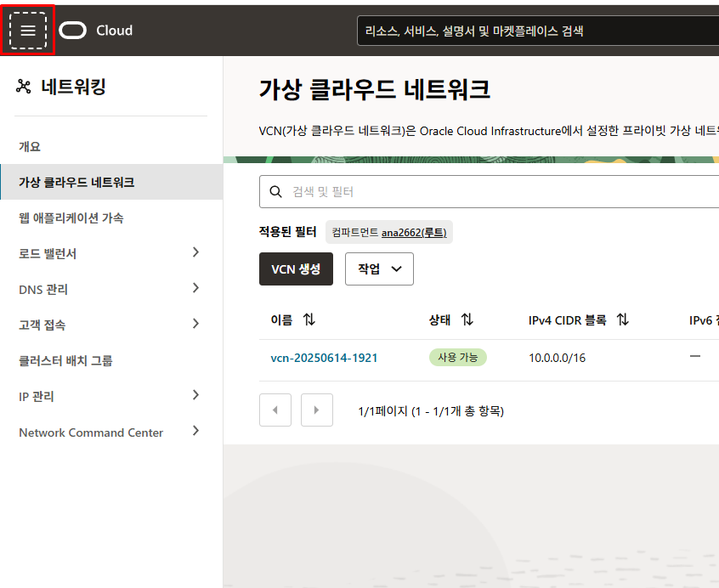Expand 로드 밸런서 submenu
Screen dimensions: 719x588
click(195, 252)
